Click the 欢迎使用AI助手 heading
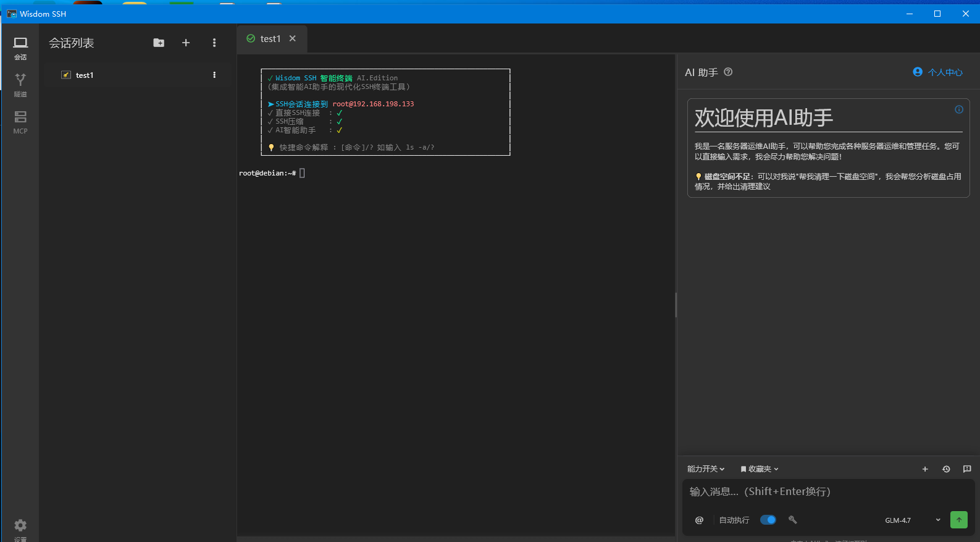This screenshot has height=542, width=980. tap(764, 117)
